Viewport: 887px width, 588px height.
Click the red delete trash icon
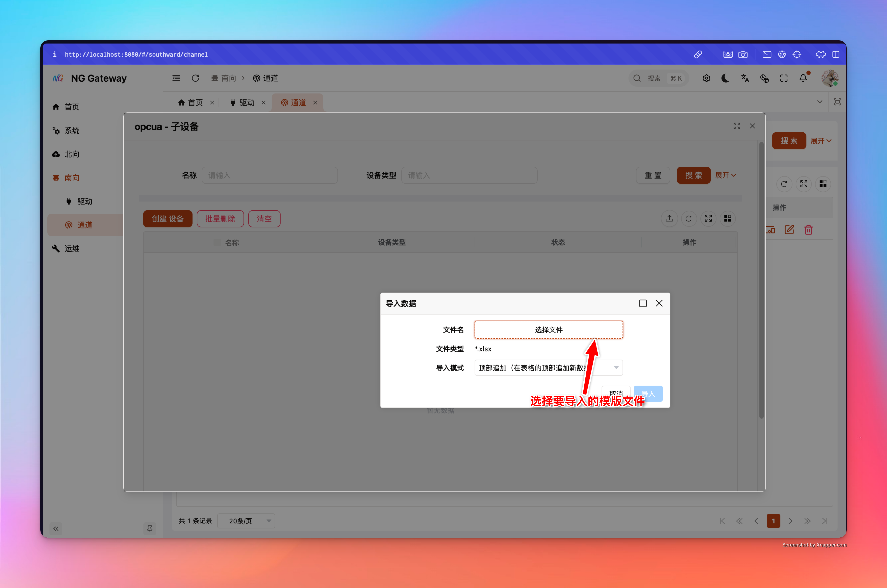[808, 230]
